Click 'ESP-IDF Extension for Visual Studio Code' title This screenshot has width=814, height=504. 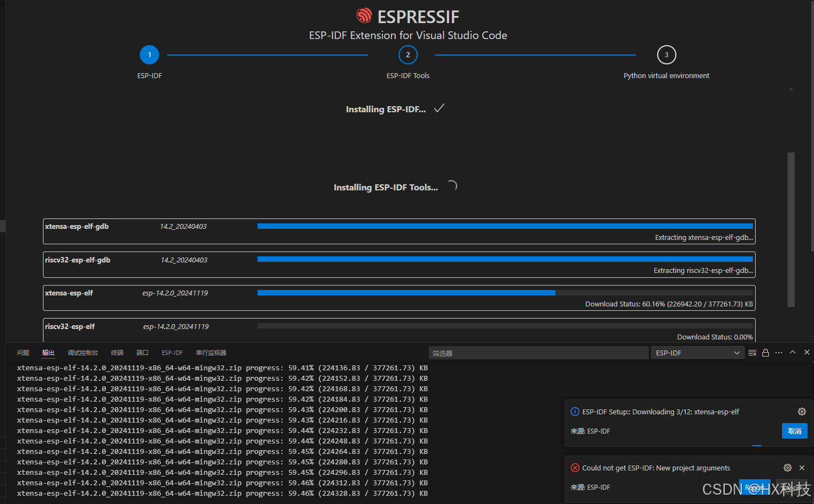pyautogui.click(x=408, y=35)
